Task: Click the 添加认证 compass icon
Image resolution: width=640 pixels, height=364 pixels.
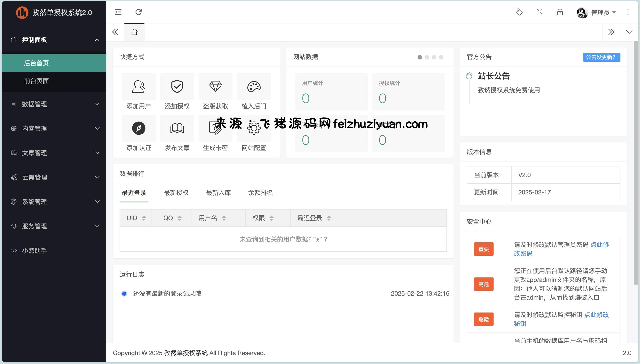Action: pos(138,128)
